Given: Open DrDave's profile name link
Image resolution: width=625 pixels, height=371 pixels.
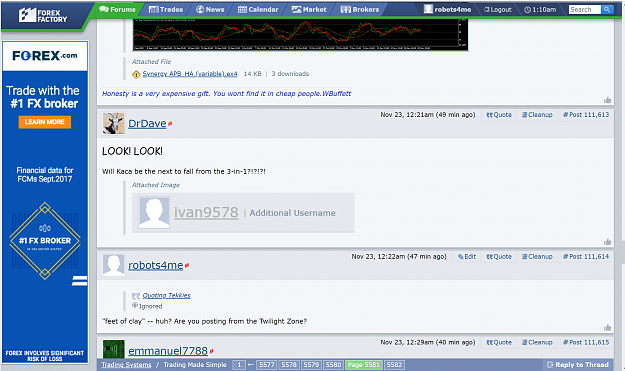Looking at the screenshot, I should tap(147, 124).
